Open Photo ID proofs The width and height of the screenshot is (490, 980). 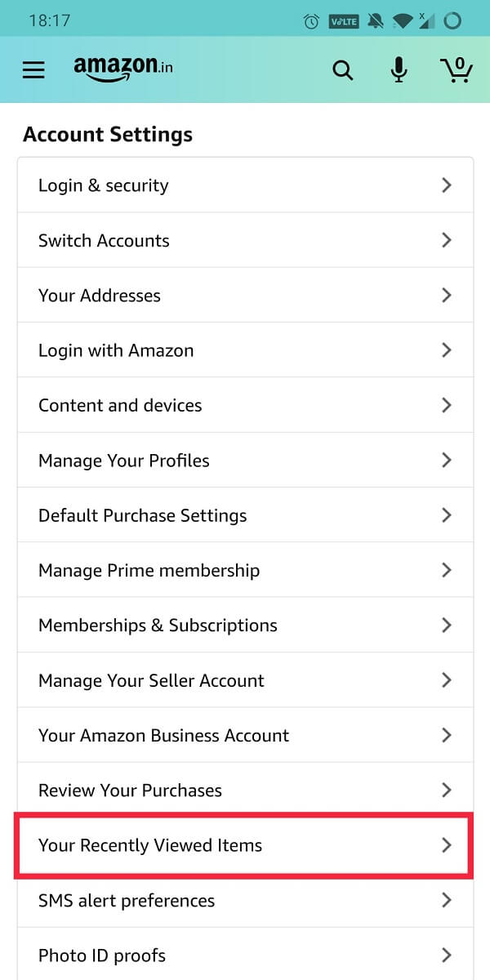[x=101, y=955]
